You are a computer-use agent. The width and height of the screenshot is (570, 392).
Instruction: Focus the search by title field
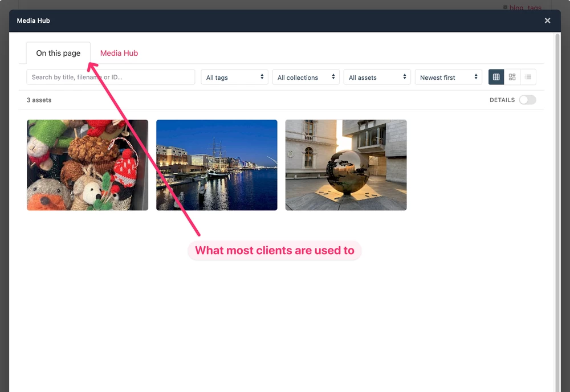[111, 77]
